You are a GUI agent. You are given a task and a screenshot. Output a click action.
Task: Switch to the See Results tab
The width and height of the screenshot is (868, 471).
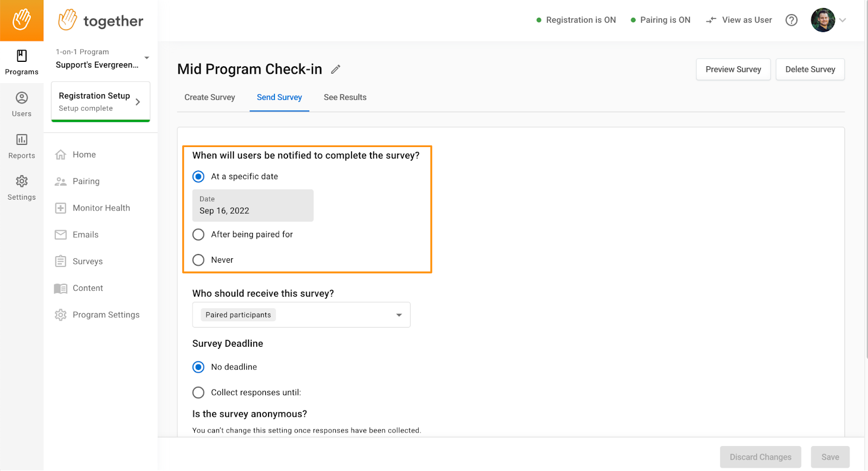tap(345, 97)
